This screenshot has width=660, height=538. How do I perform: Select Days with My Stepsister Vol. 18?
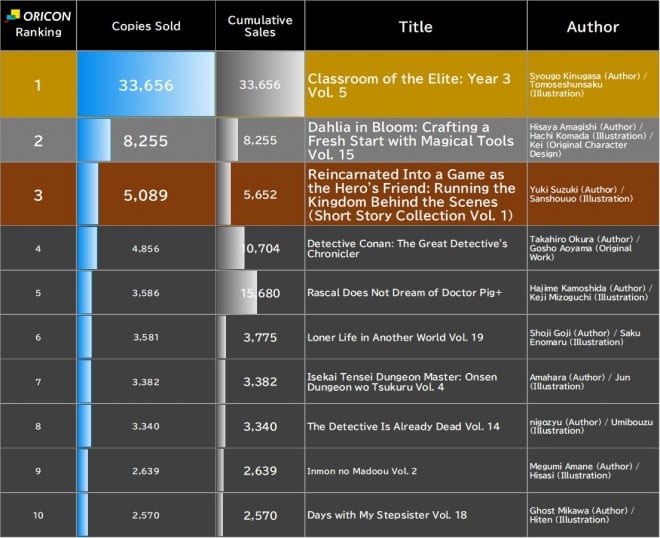point(387,515)
